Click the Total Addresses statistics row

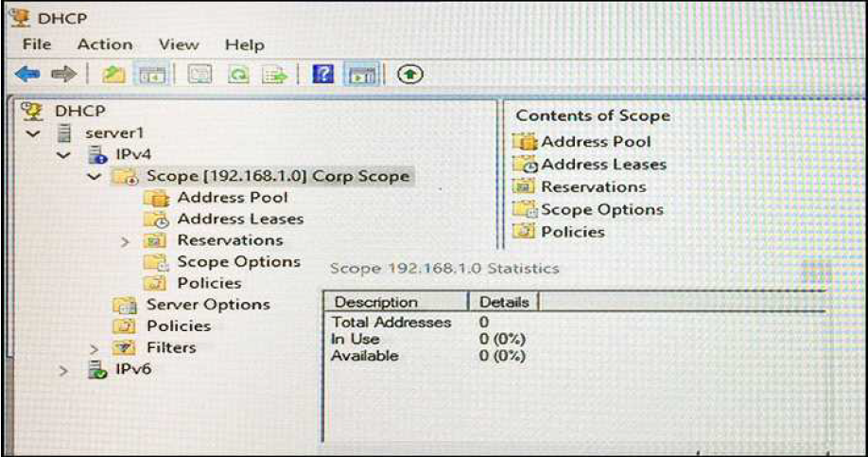click(x=410, y=322)
